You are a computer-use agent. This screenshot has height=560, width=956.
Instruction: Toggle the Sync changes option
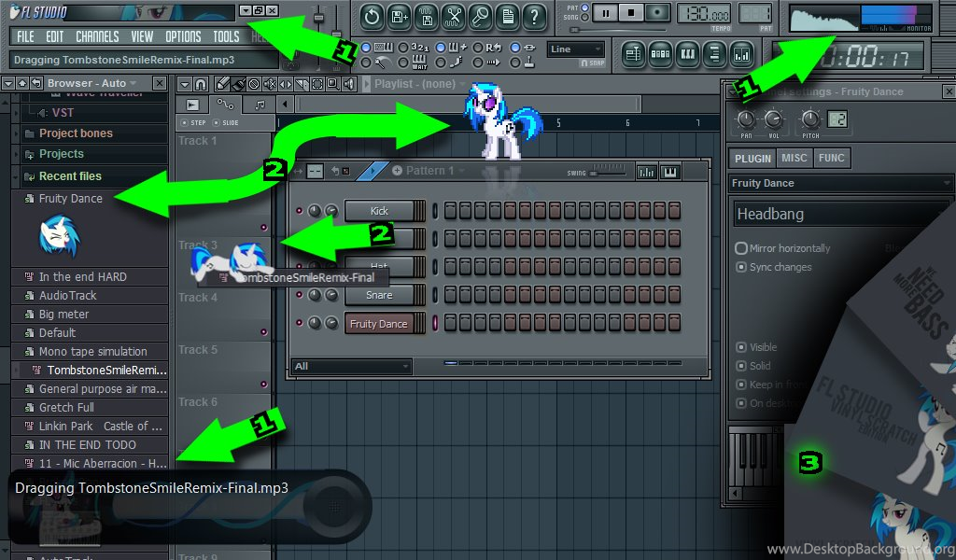[741, 267]
